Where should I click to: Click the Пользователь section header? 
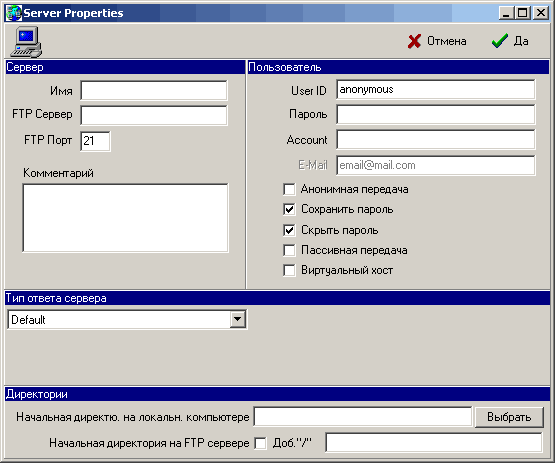(398, 67)
